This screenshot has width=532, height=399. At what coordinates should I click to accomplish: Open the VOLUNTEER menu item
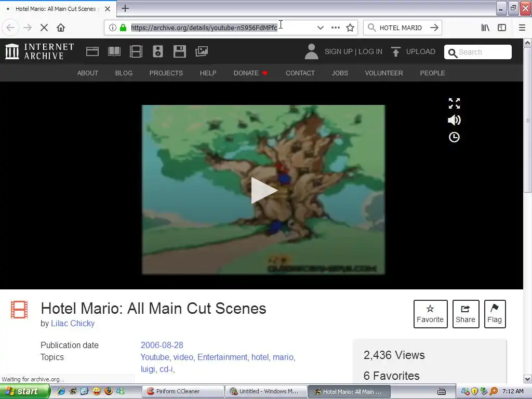(384, 73)
